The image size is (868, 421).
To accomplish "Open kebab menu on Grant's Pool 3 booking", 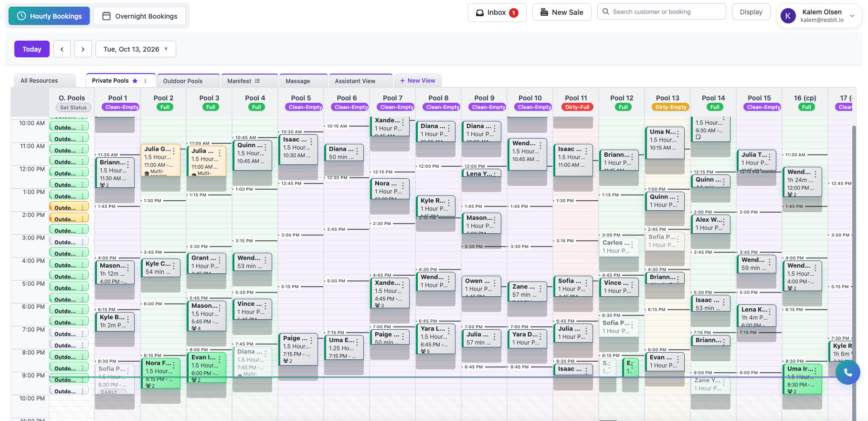I will [x=220, y=260].
